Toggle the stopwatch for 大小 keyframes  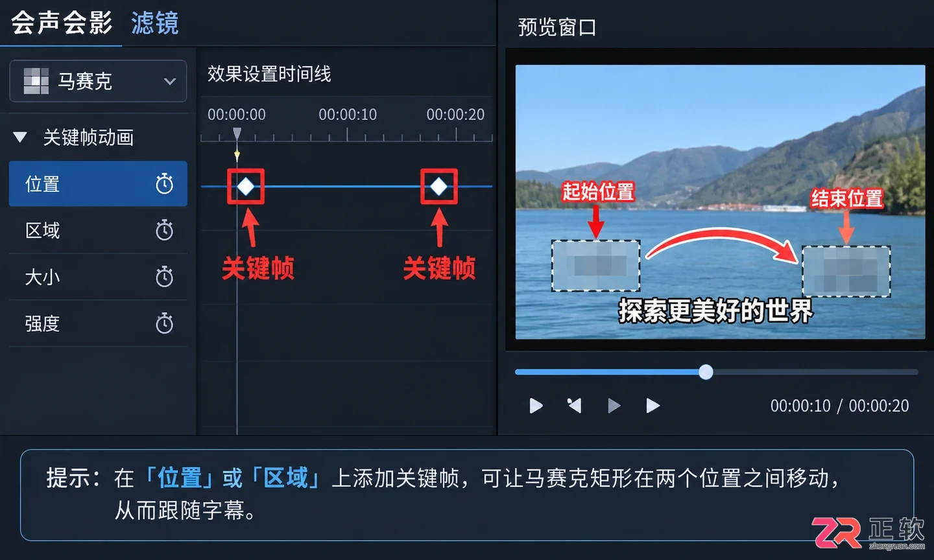tap(165, 277)
